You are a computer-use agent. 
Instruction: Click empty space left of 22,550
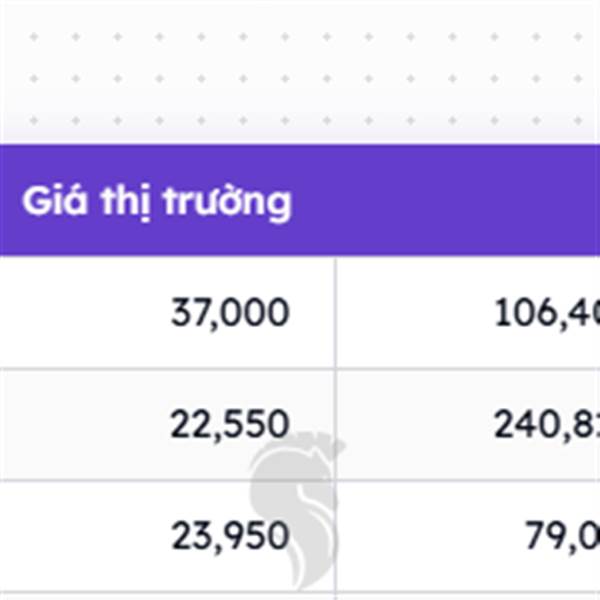[x=84, y=424]
